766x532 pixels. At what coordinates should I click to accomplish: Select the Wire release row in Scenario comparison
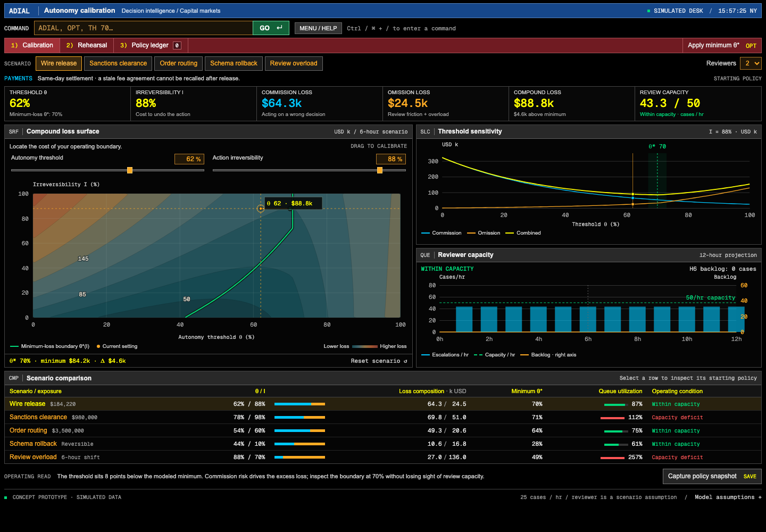(x=383, y=404)
